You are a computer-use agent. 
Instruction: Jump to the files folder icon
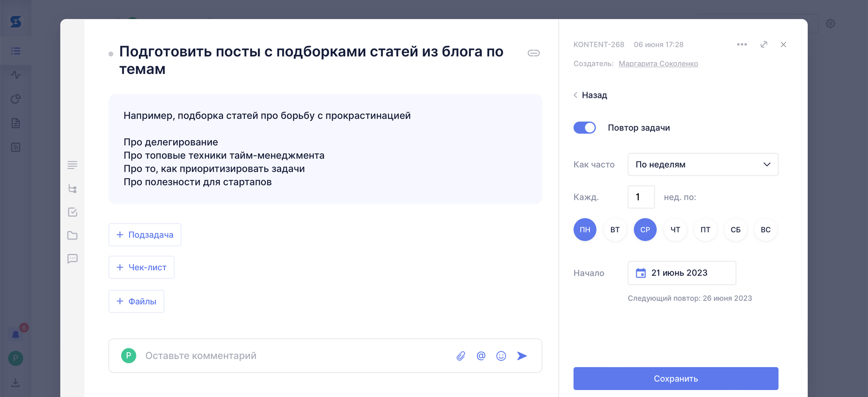pyautogui.click(x=72, y=235)
